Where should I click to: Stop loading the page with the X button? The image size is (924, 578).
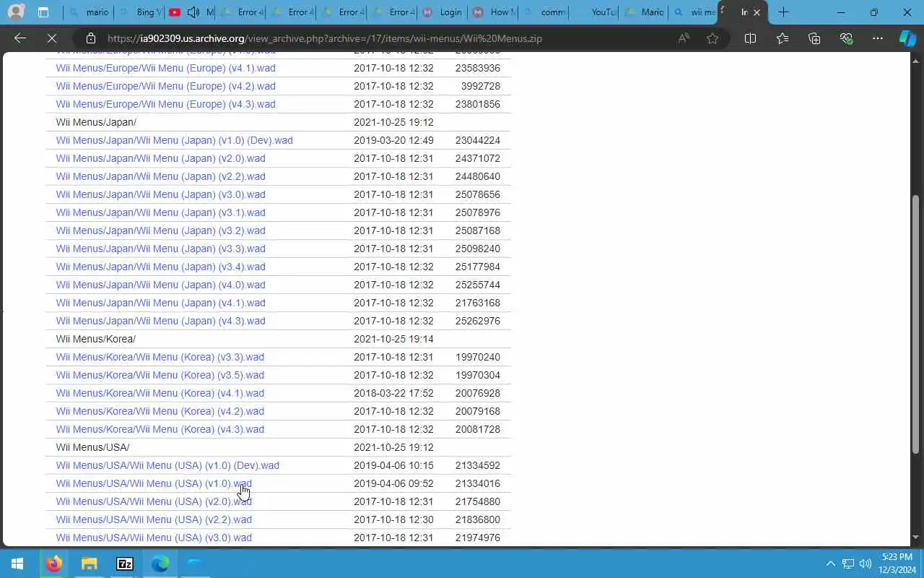[52, 38]
